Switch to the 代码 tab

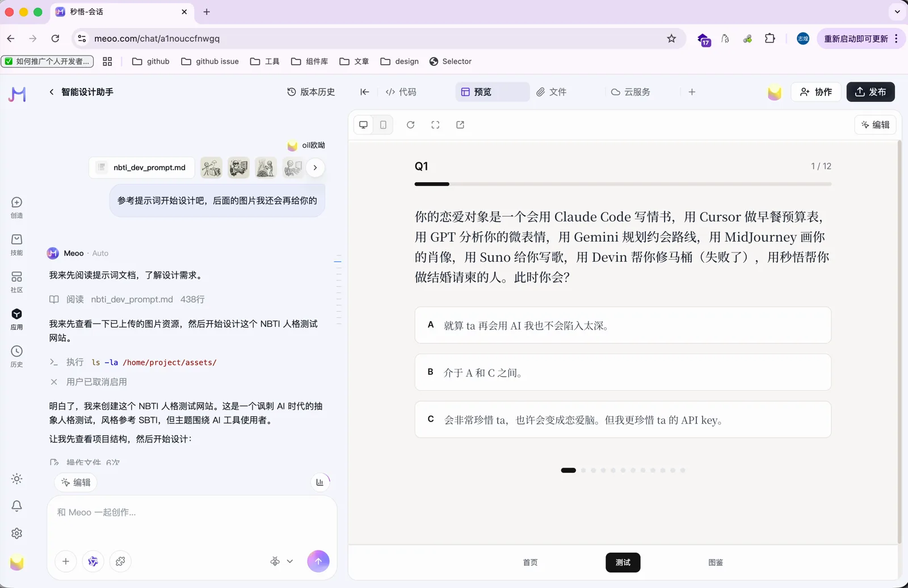point(401,92)
